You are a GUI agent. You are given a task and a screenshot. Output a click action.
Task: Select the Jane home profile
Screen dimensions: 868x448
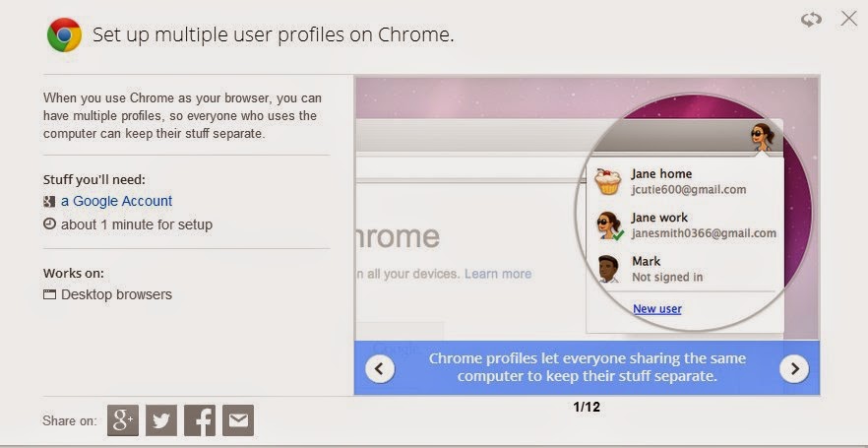click(x=685, y=181)
